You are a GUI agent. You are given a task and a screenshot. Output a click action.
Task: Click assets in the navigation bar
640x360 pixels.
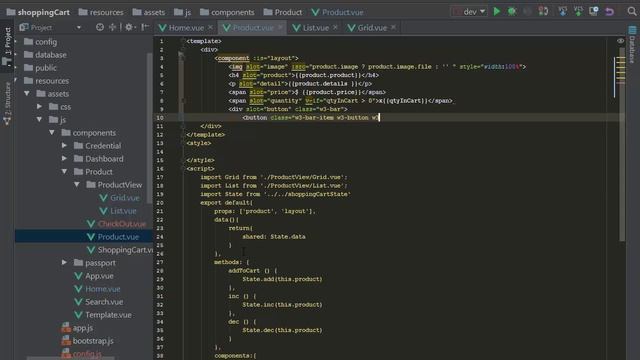tap(149, 12)
